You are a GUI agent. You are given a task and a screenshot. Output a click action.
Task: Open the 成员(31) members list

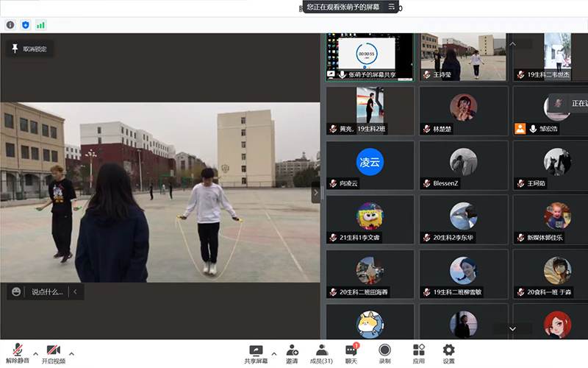coord(321,354)
